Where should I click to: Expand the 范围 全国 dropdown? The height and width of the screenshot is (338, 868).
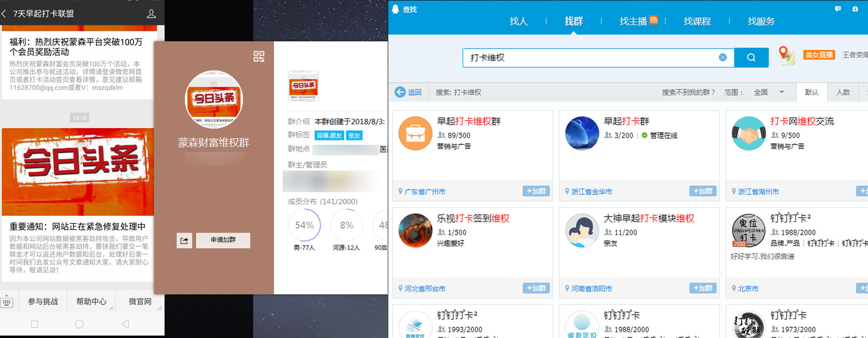tap(769, 92)
